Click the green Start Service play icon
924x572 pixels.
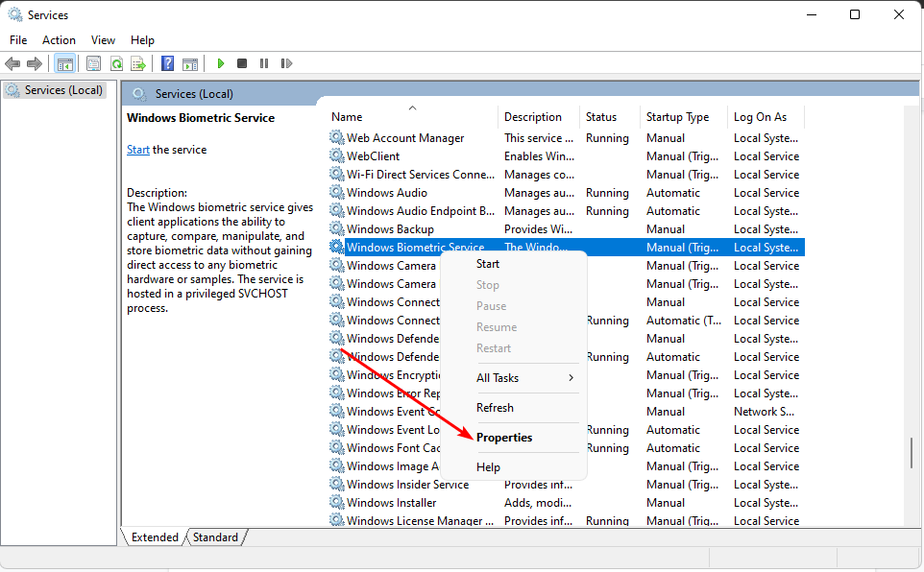pyautogui.click(x=220, y=63)
